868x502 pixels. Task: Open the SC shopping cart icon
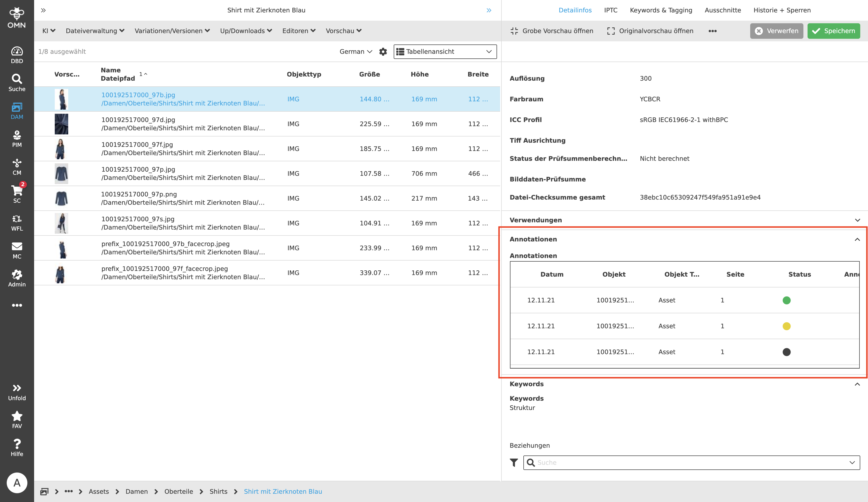17,194
